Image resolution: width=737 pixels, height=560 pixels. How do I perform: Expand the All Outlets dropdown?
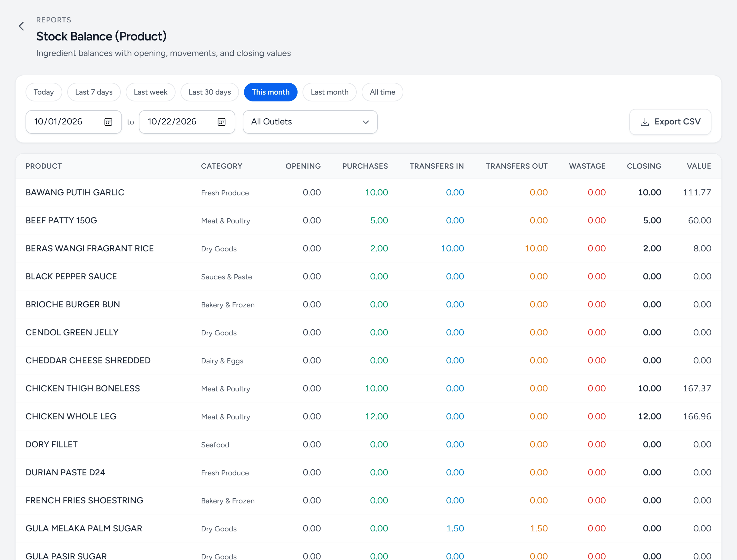click(310, 122)
